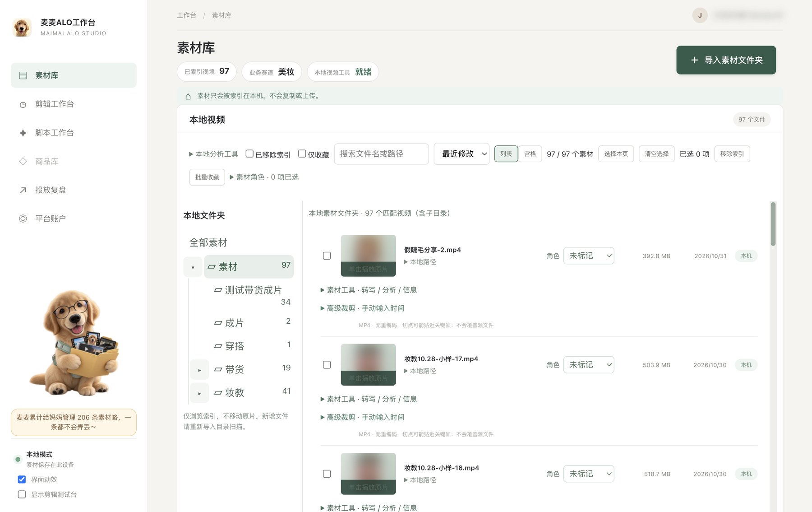Image resolution: width=812 pixels, height=512 pixels.
Task: Toggle the 仅收藏 checkbox
Action: 302,154
